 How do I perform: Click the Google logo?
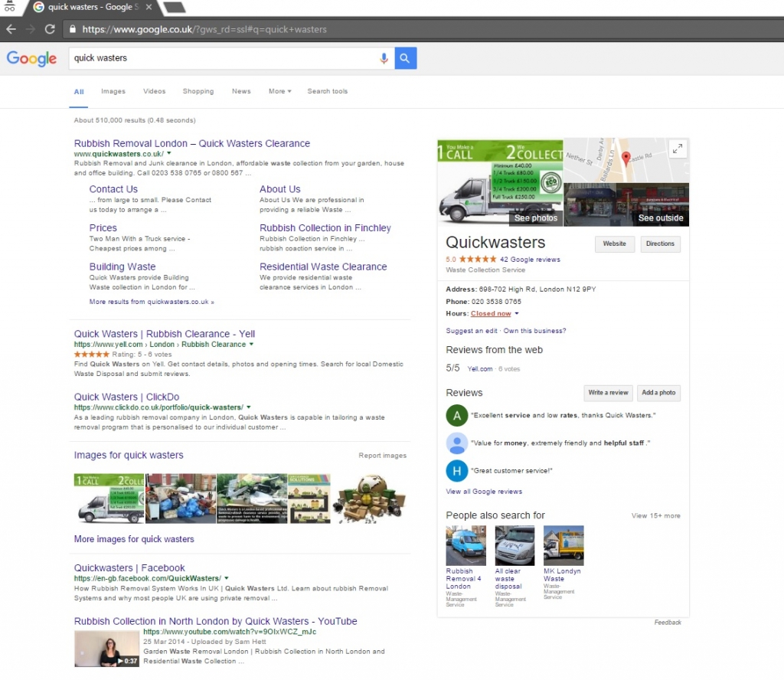(x=31, y=58)
